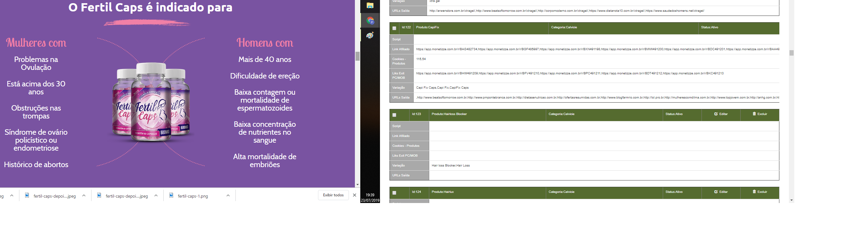The height and width of the screenshot is (244, 868).
Task: Click the Excluir button for Hairloss Blocker
Action: coord(759,114)
